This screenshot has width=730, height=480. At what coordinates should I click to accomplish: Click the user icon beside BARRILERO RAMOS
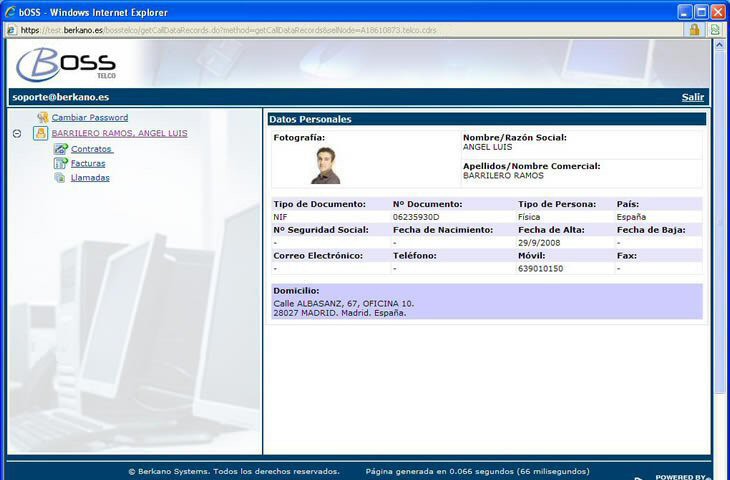[x=41, y=133]
